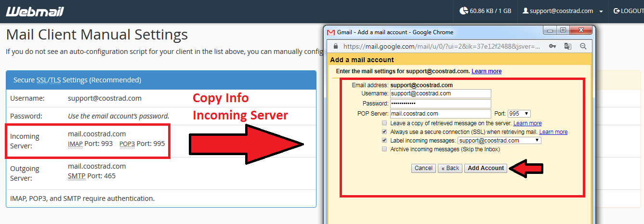Click the Add Account button
The height and width of the screenshot is (224, 644).
[x=486, y=168]
